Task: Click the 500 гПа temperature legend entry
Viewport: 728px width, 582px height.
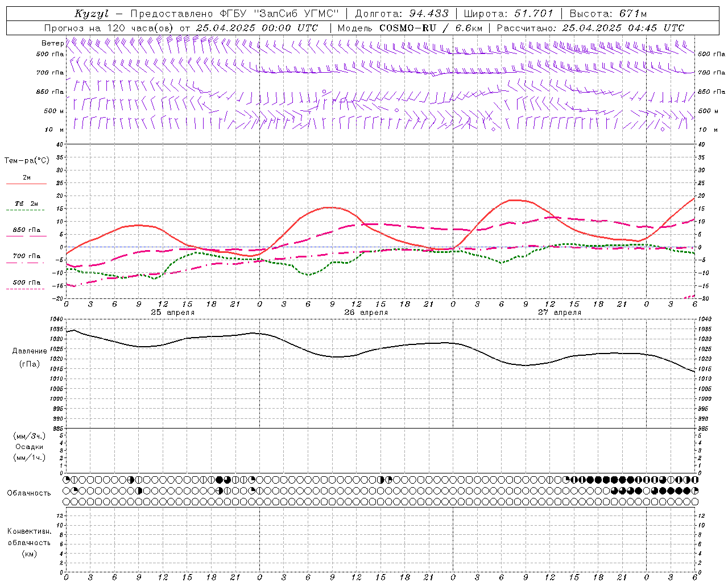Action: pyautogui.click(x=26, y=285)
